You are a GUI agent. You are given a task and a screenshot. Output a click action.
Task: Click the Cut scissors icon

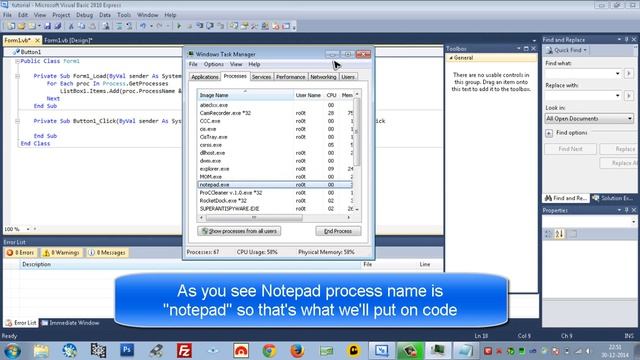(71, 26)
